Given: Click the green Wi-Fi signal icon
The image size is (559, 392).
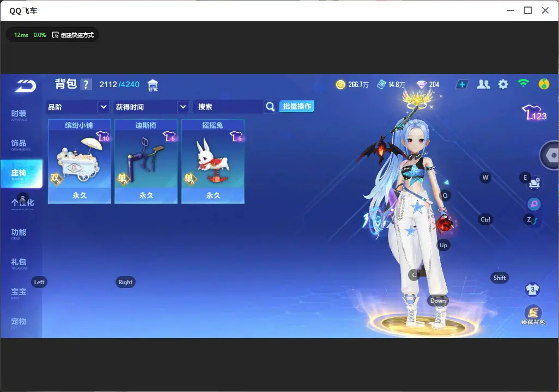Looking at the screenshot, I should [523, 83].
